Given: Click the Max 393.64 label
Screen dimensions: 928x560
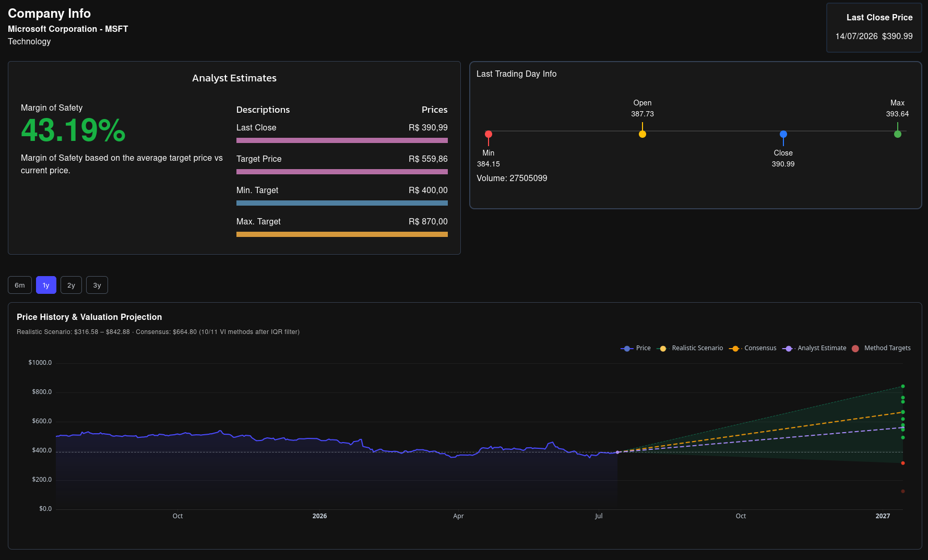Looking at the screenshot, I should click(897, 108).
